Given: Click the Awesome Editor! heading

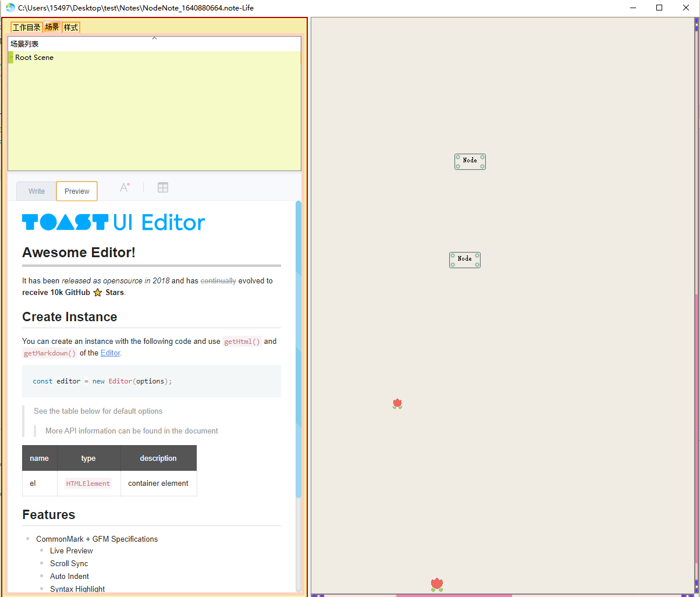Looking at the screenshot, I should (79, 253).
